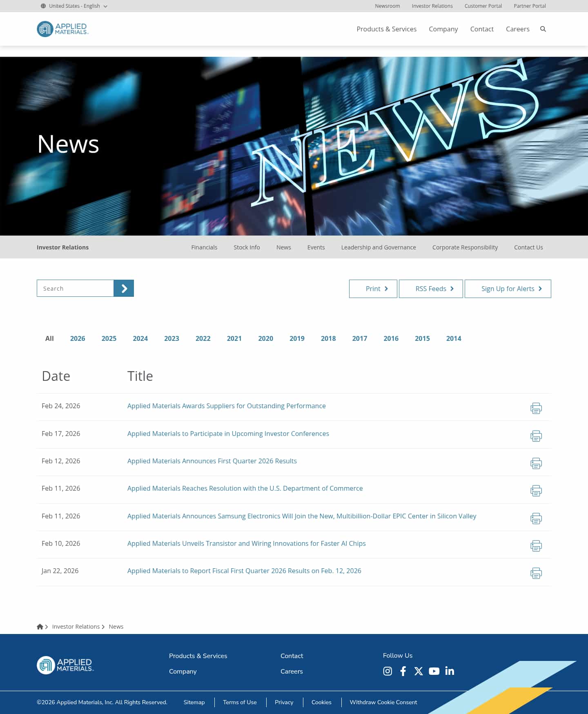Open footer Products & Services link
This screenshot has width=588, height=714.
point(198,656)
